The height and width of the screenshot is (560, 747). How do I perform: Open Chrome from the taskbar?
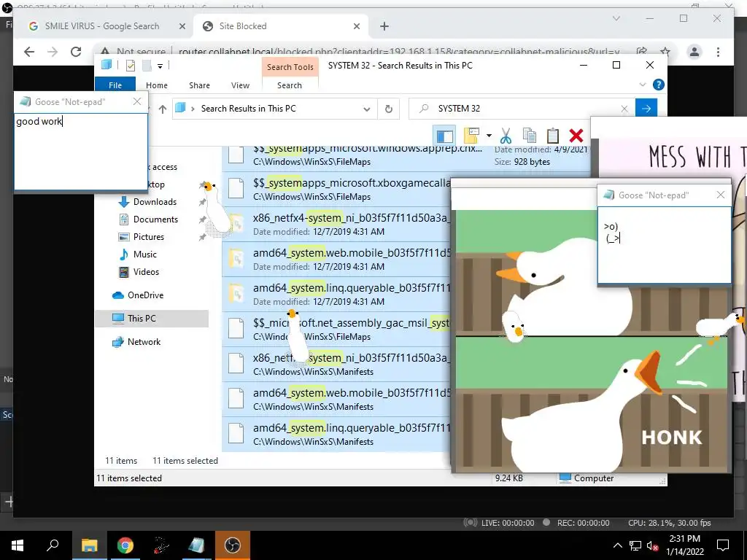point(125,545)
